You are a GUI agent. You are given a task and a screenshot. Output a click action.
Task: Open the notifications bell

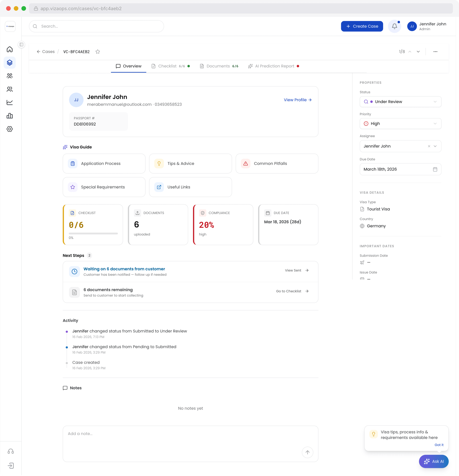click(x=394, y=26)
